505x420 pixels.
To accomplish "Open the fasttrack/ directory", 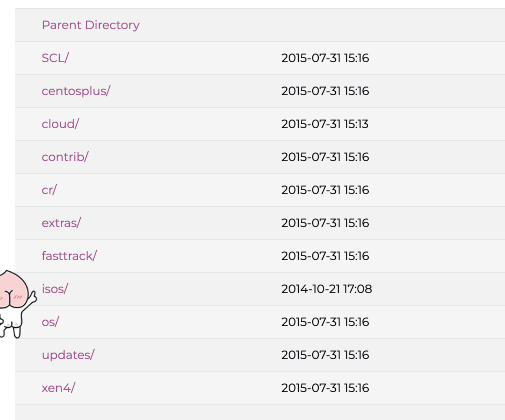I will click(x=69, y=256).
